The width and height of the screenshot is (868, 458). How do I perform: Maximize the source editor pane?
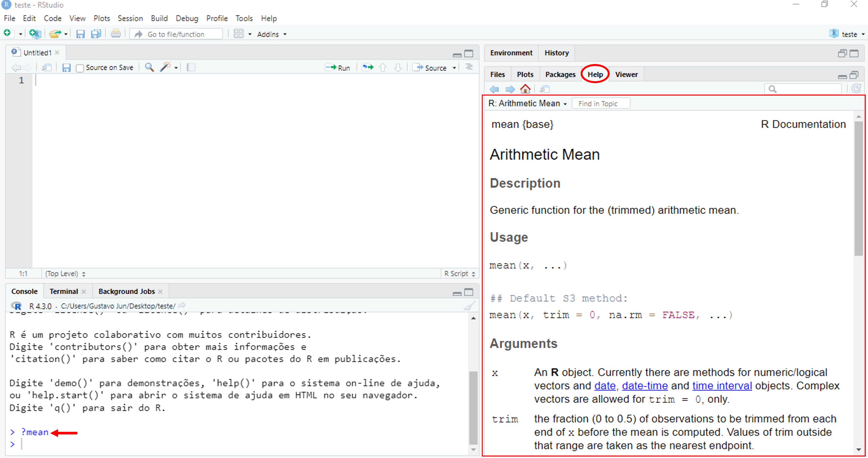tap(469, 54)
